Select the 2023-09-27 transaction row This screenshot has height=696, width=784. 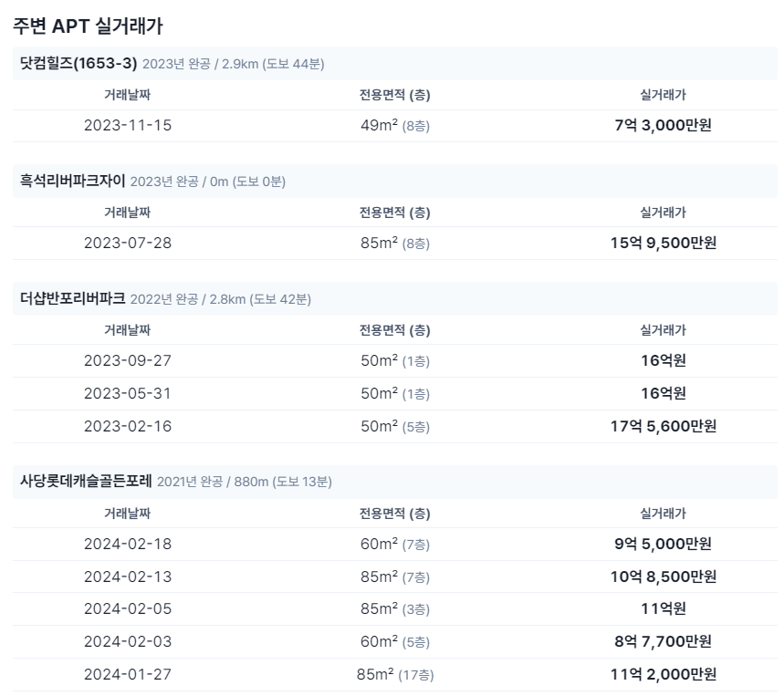(x=394, y=360)
